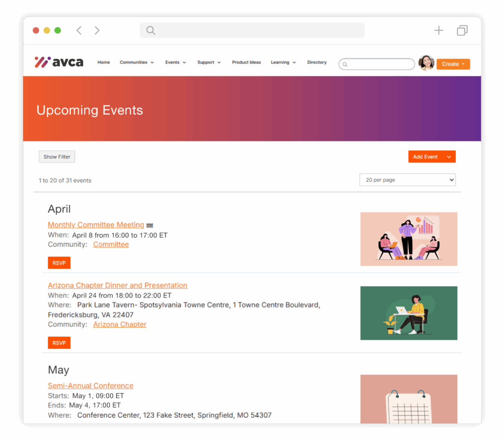Click the browser forward arrow
This screenshot has height=441, width=504.
click(97, 31)
